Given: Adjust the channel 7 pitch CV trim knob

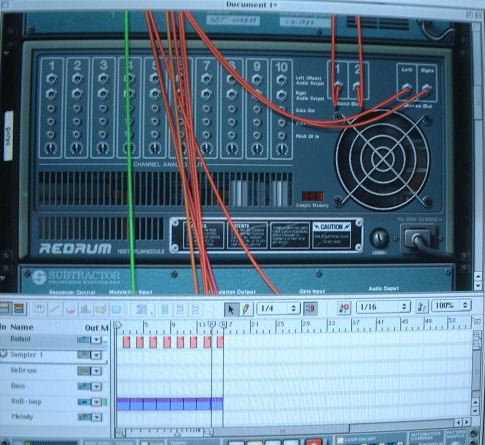Looking at the screenshot, I should (207, 148).
